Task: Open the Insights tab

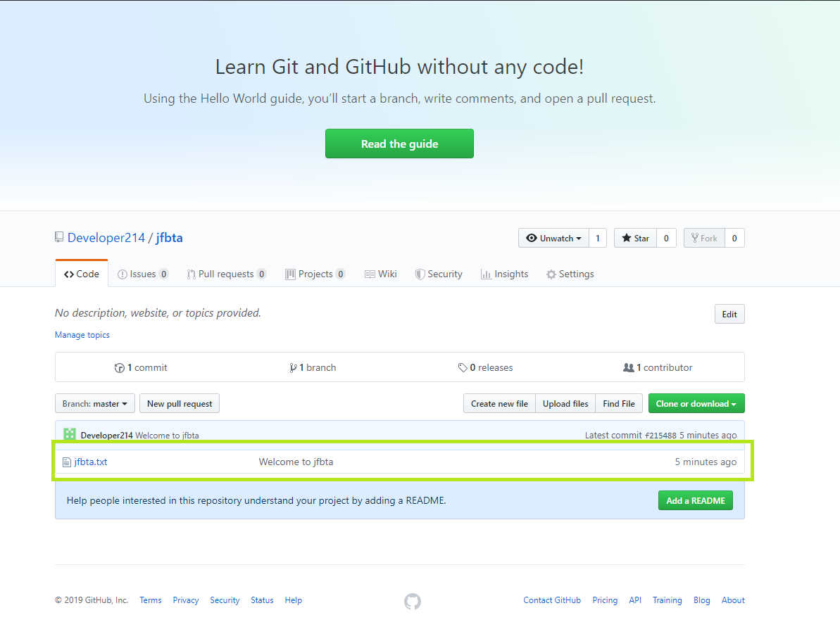Action: pos(504,274)
